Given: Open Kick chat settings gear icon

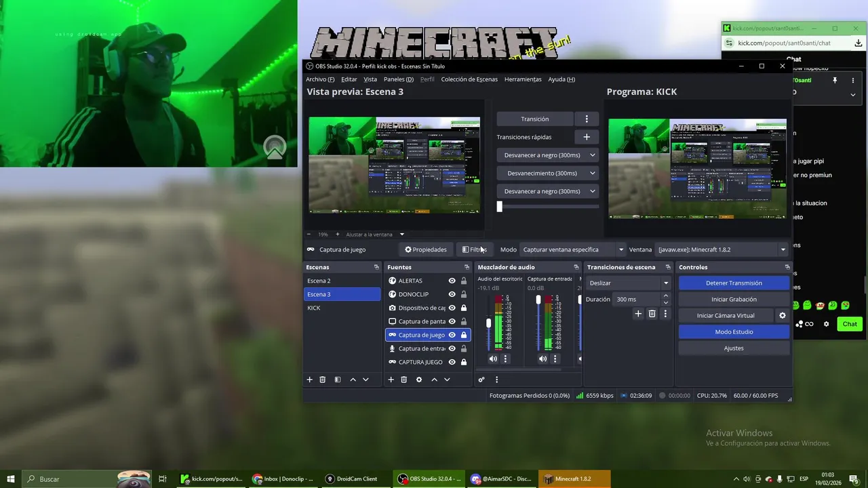Looking at the screenshot, I should (x=826, y=324).
